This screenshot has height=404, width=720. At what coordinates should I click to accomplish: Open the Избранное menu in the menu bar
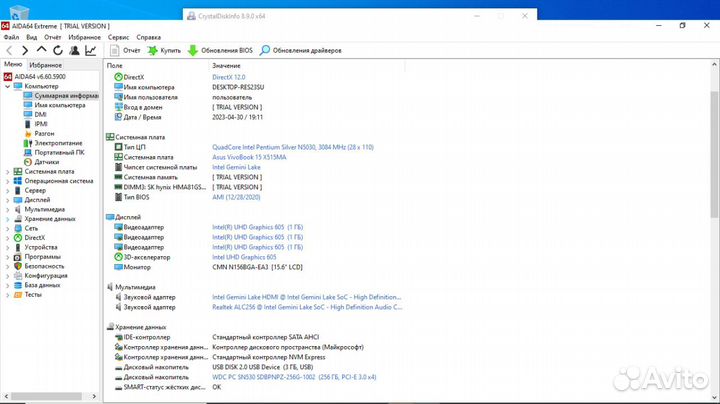click(84, 37)
